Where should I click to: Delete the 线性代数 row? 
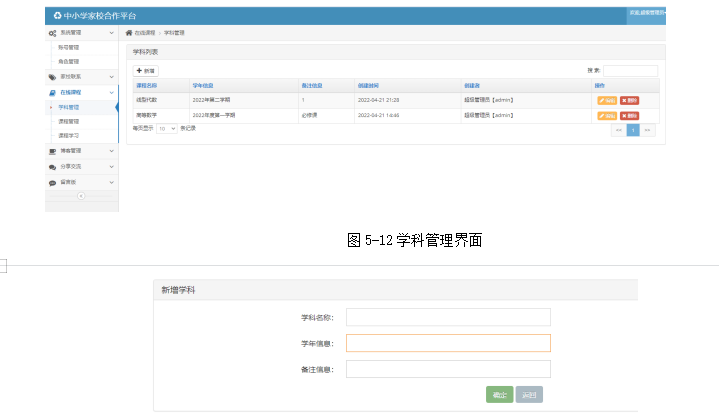tap(630, 100)
